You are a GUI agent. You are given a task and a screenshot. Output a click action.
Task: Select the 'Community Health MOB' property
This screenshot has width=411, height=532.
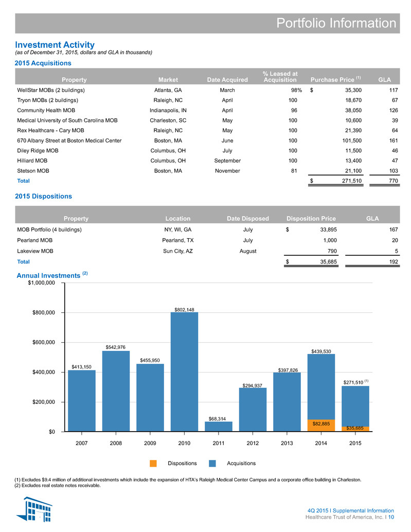coord(46,110)
